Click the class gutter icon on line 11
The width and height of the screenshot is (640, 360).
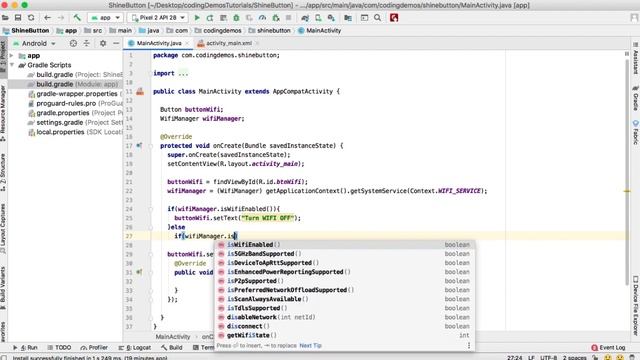pyautogui.click(x=140, y=91)
